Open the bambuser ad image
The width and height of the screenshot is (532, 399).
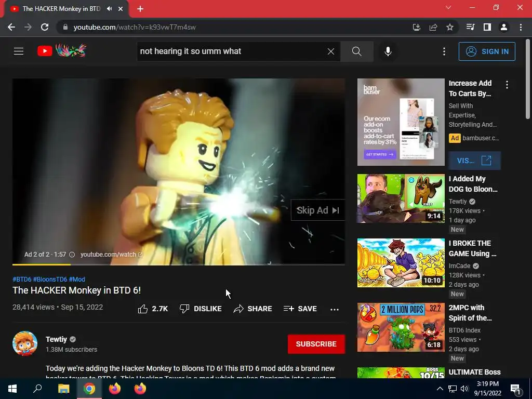point(401,122)
